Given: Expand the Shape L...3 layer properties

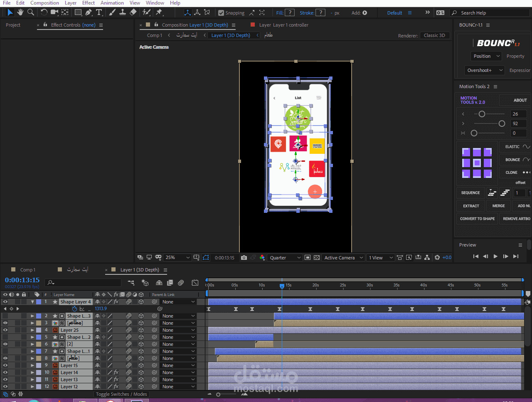Looking at the screenshot, I should coord(32,316).
